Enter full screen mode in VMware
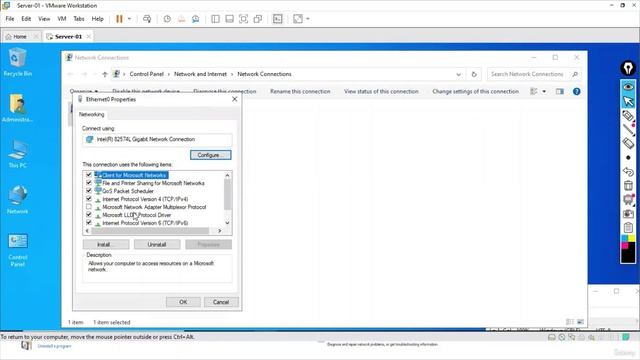The image size is (640, 360). coord(243,19)
